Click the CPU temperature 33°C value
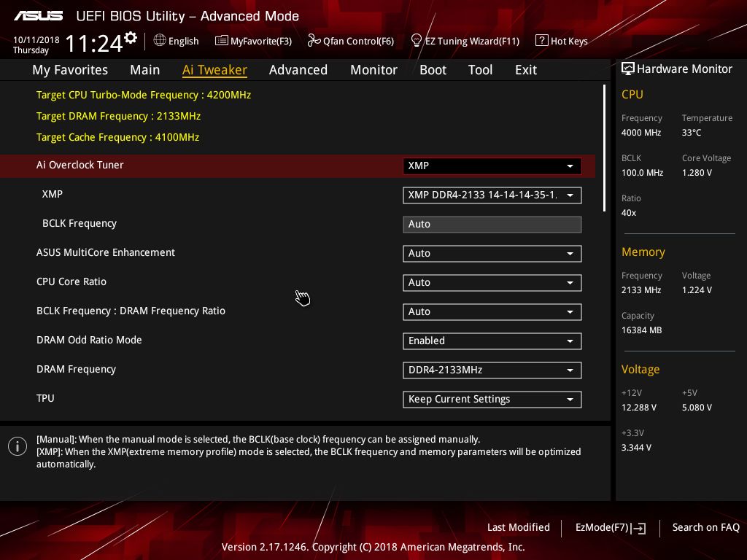The image size is (747, 560). click(692, 133)
